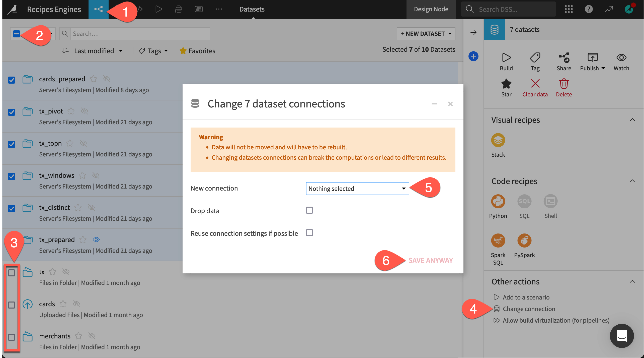644x358 pixels.
Task: Uncheck the tx_pivot dataset checkbox
Action: click(12, 112)
